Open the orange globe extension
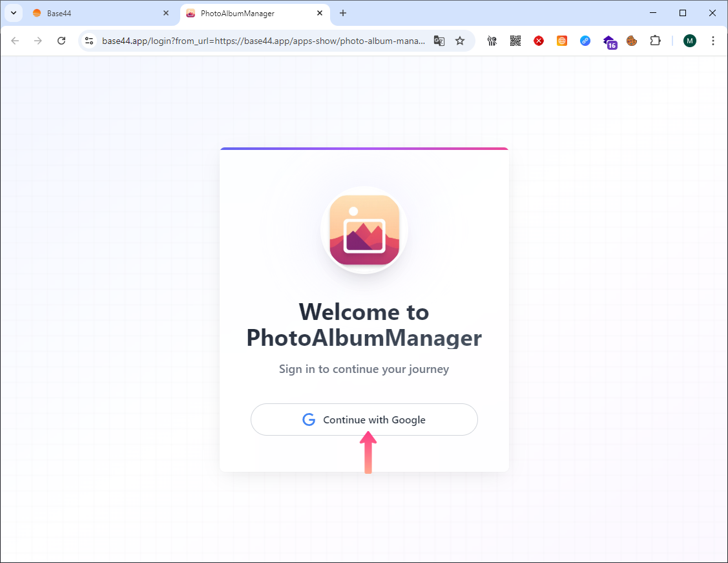This screenshot has width=728, height=563. pos(562,41)
